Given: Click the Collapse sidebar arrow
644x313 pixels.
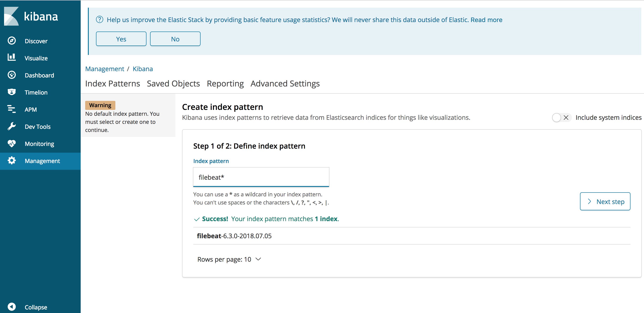Looking at the screenshot, I should point(11,307).
